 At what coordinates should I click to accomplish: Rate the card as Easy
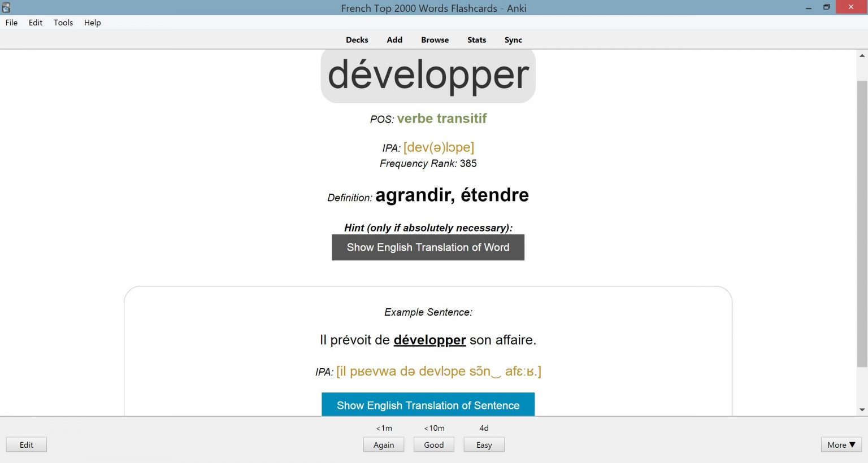[x=484, y=445]
